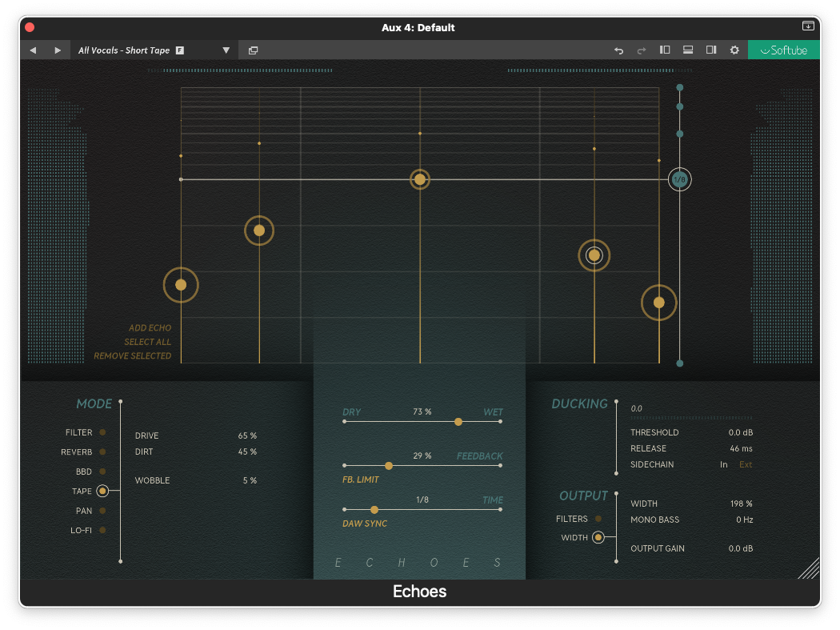This screenshot has height=630, width=840.
Task: Select LO-FI mode
Action: click(102, 530)
